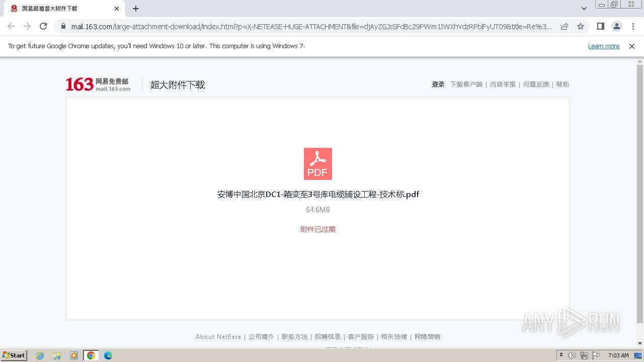
Task: Show hidden tray icons arrow
Action: tap(561, 355)
